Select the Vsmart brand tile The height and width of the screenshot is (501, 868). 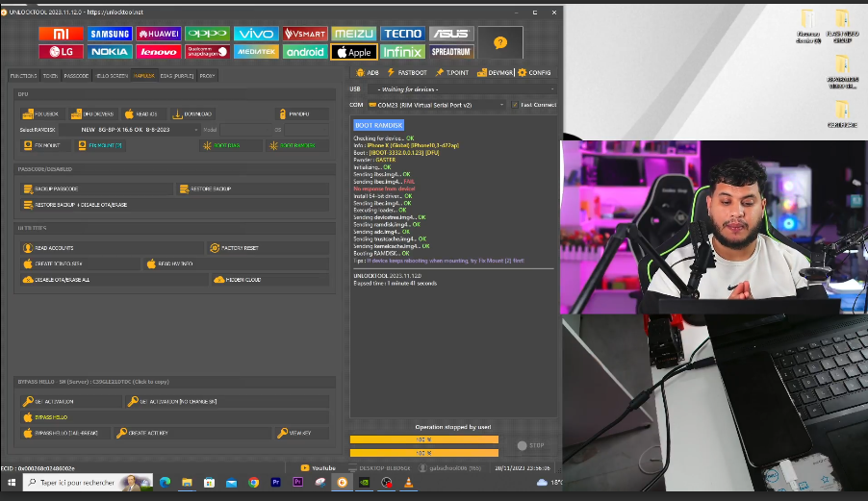(x=305, y=34)
